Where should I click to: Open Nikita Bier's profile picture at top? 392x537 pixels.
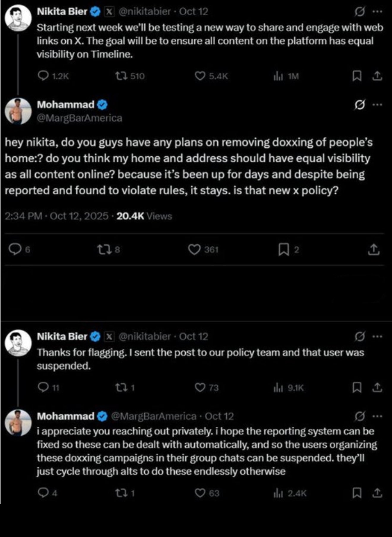point(18,18)
